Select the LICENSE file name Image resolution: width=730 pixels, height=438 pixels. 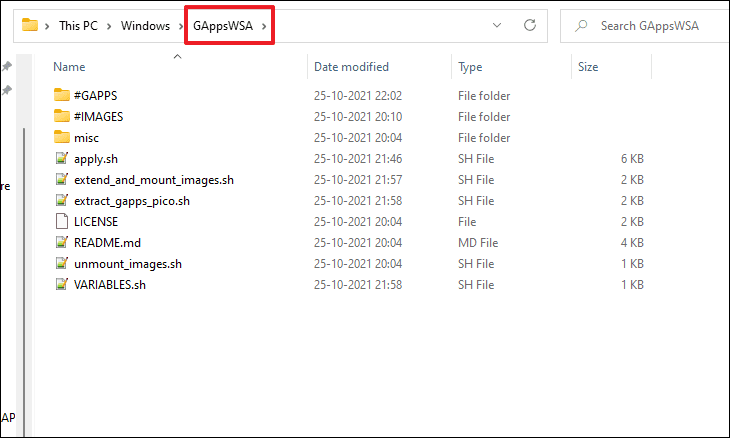point(95,222)
